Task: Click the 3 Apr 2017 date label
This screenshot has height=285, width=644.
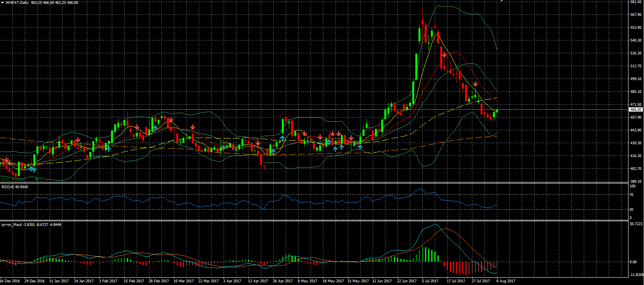Action: tap(232, 281)
